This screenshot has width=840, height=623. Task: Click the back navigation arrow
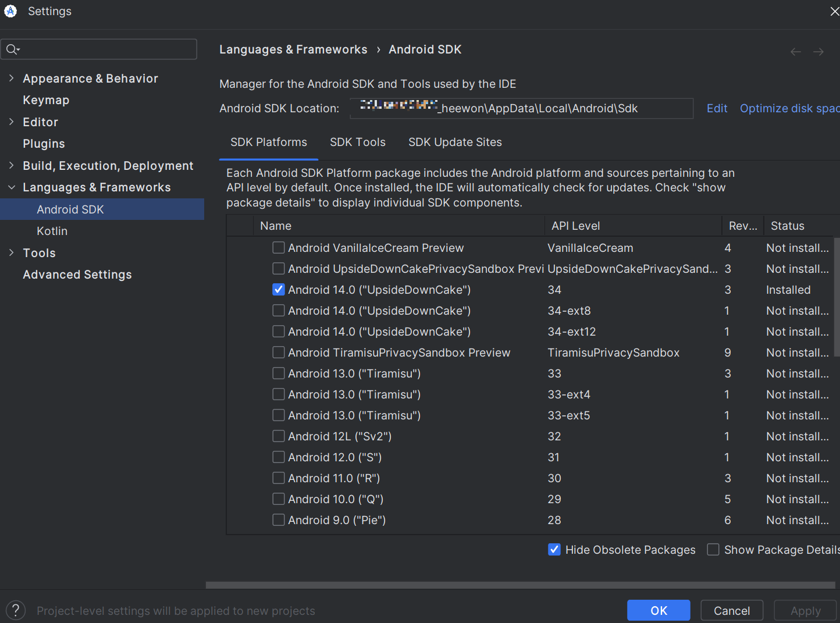[796, 52]
